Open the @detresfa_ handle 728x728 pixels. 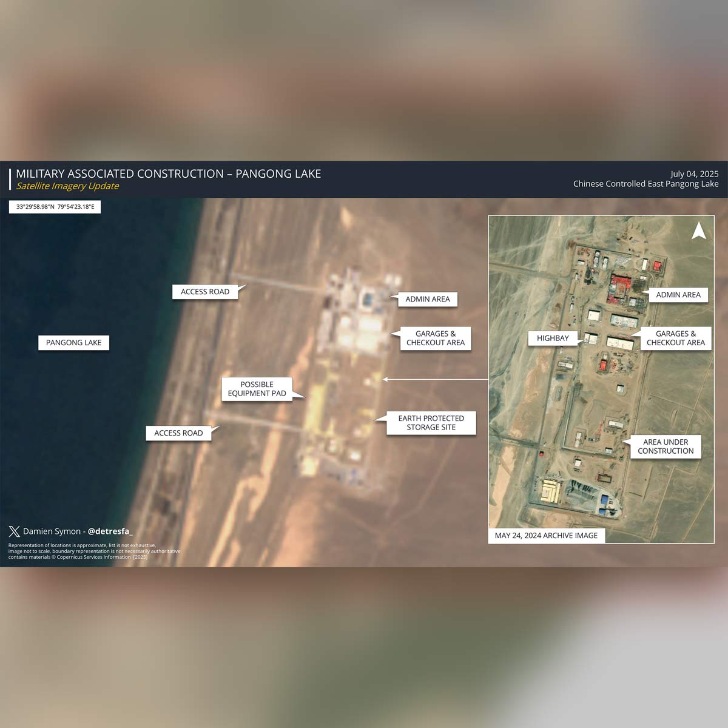pos(110,531)
